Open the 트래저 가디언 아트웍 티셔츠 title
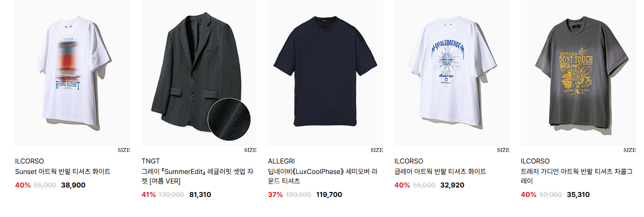 (x=576, y=176)
